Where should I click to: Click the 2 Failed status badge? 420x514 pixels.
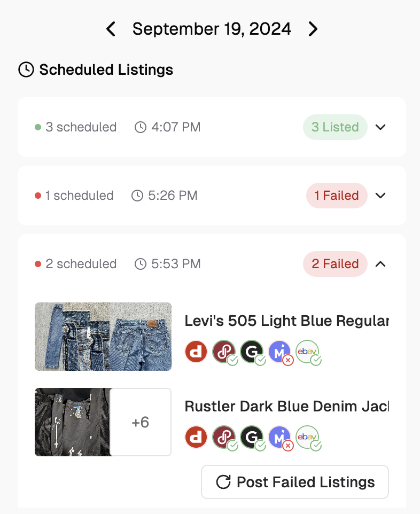[x=335, y=264]
